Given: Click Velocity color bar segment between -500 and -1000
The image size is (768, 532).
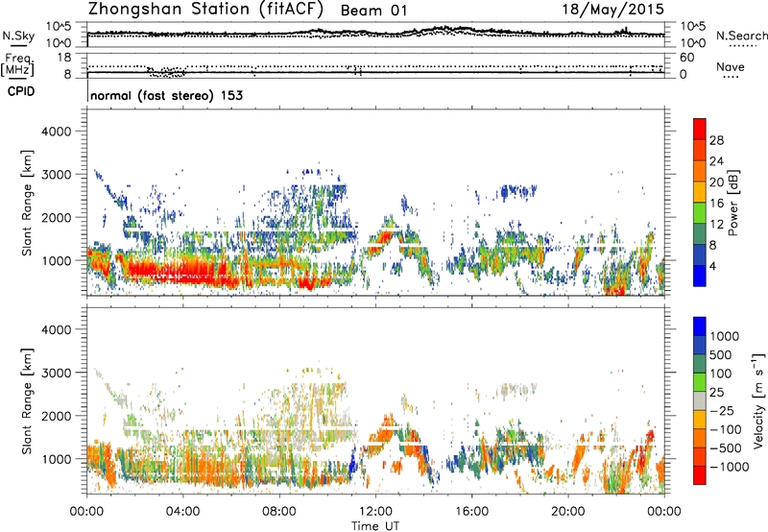Looking at the screenshot, I should click(x=700, y=456).
